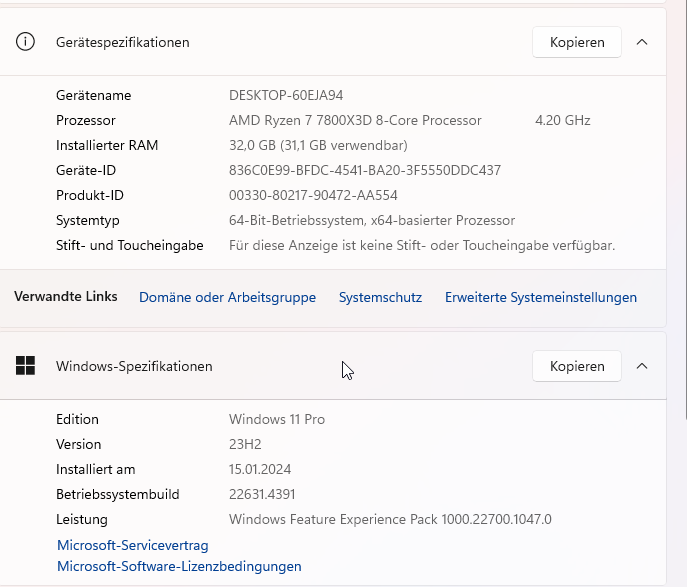Screen dimensions: 687x587
Task: Click the Gerätename label
Action: pyautogui.click(x=93, y=95)
